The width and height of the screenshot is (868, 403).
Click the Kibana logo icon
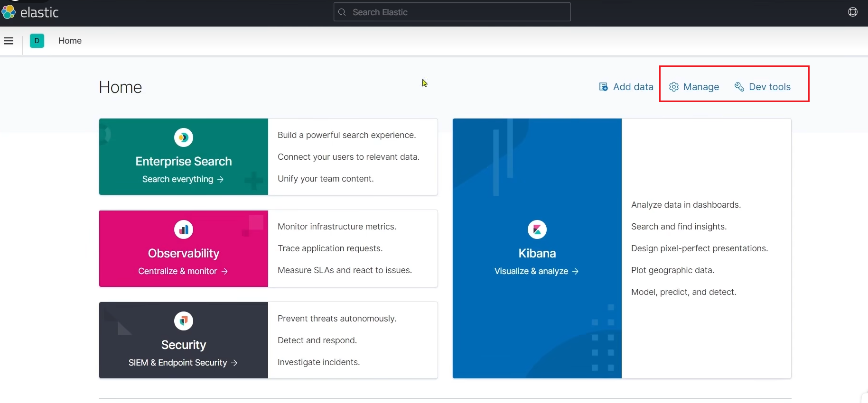(x=537, y=229)
